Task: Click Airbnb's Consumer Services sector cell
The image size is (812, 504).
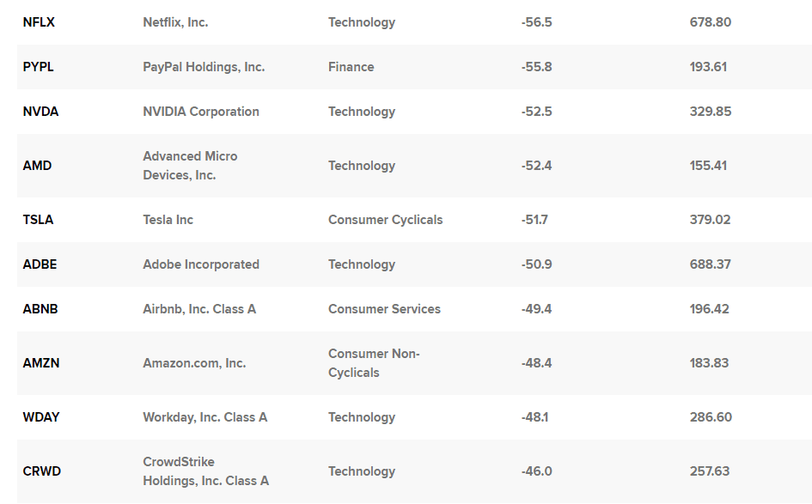Action: pos(384,309)
